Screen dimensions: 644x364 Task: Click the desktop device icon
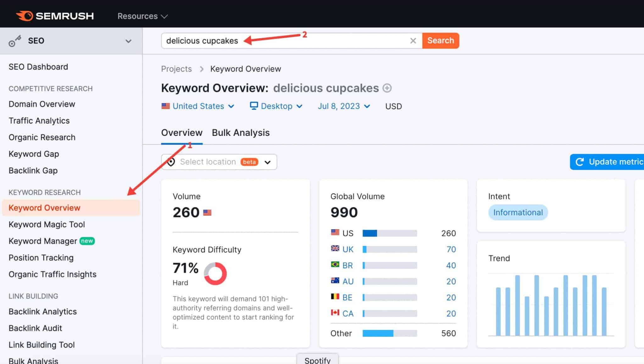tap(253, 106)
